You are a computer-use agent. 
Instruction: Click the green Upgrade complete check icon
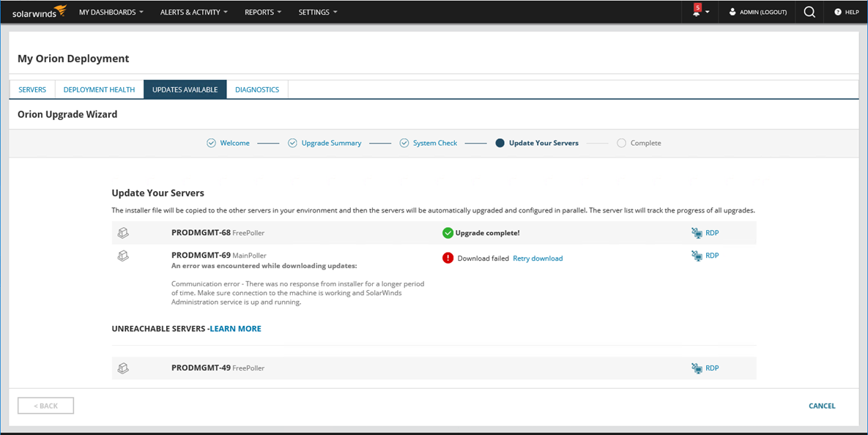point(448,233)
